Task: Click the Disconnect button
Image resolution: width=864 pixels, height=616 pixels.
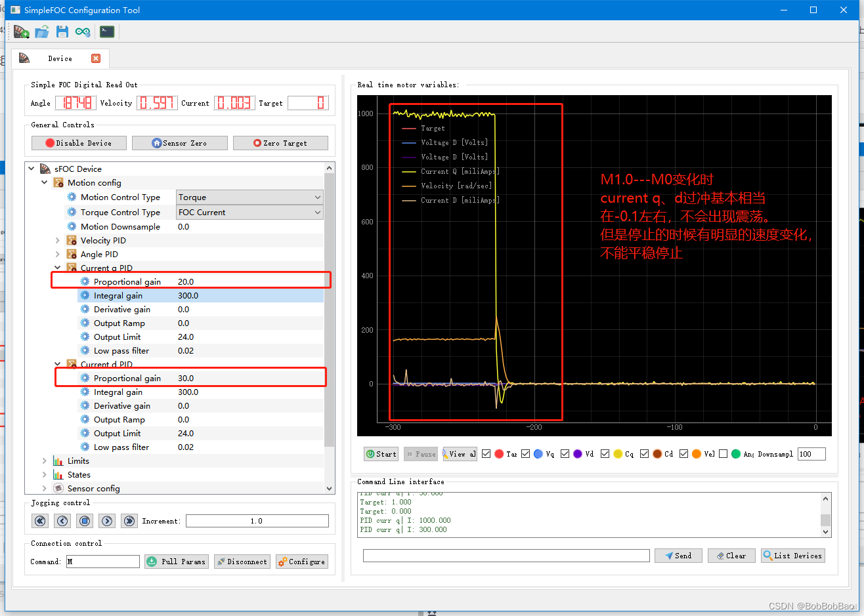Action: tap(242, 562)
